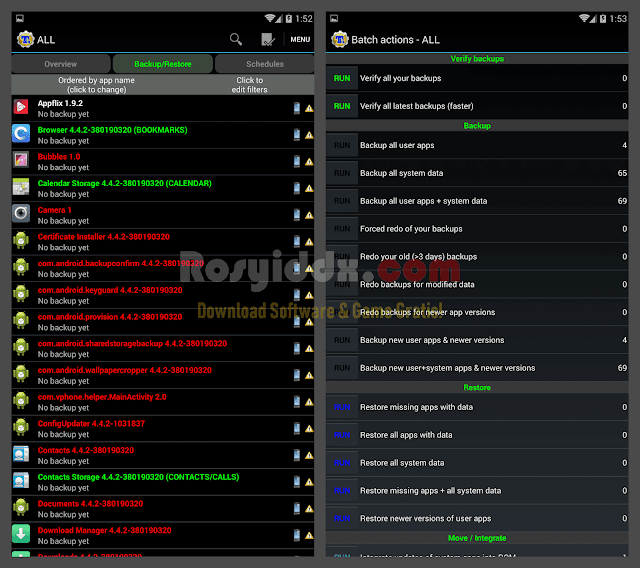Run 'Restore newer versions of user apps'
Image resolution: width=640 pixels, height=568 pixels.
coord(342,518)
